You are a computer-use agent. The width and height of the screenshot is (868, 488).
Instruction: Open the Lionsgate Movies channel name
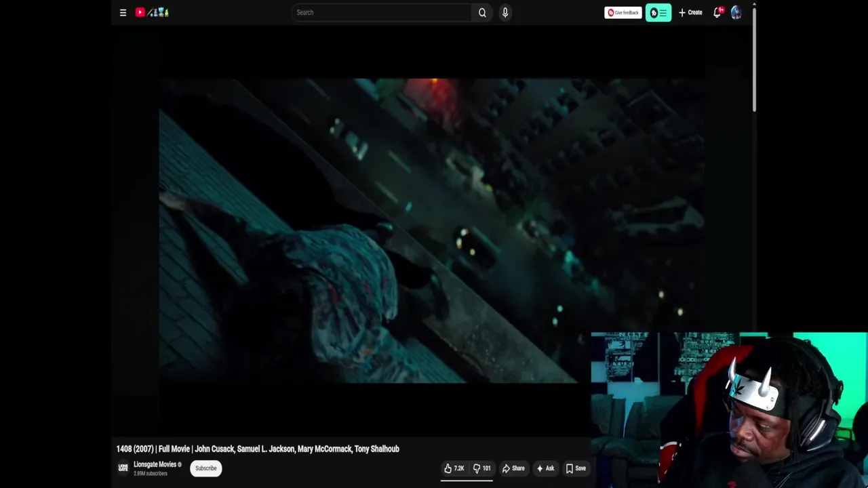[155, 464]
